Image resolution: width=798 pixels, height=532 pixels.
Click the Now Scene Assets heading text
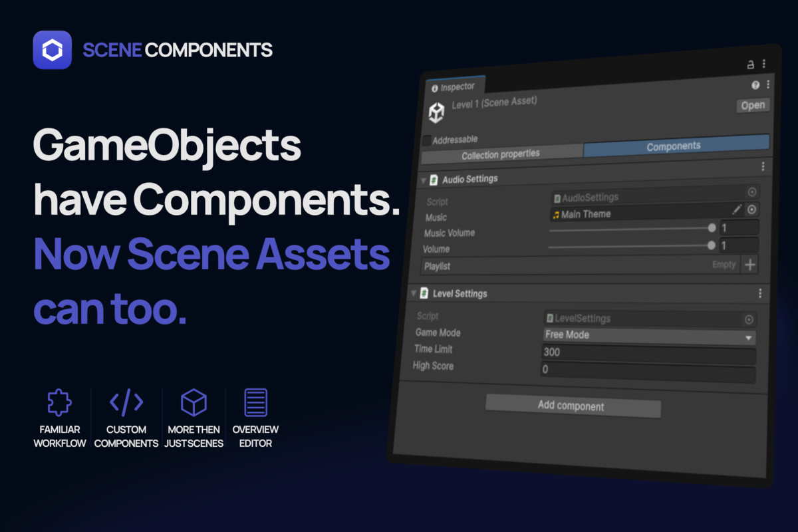coord(211,255)
